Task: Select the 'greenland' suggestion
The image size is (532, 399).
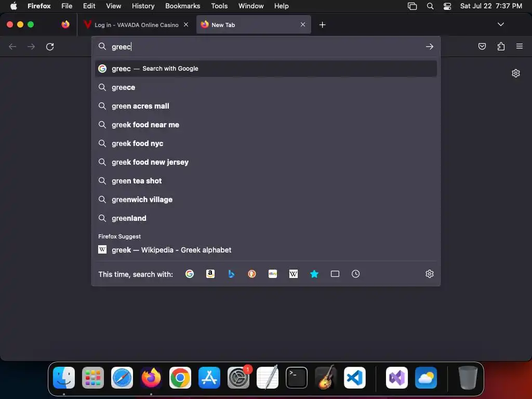Action: (265, 218)
